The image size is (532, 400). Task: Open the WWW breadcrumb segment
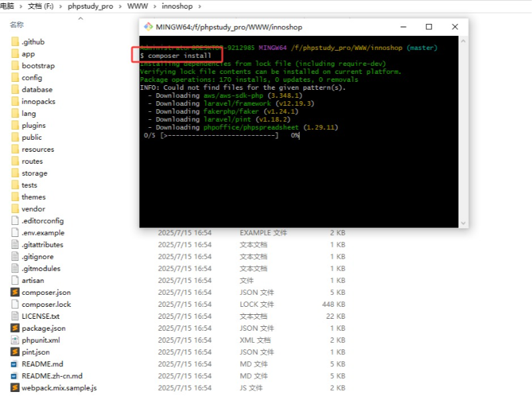click(x=138, y=7)
